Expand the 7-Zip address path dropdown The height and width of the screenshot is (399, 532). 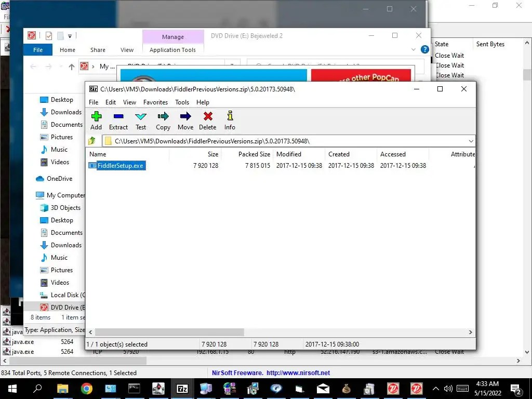pyautogui.click(x=471, y=141)
